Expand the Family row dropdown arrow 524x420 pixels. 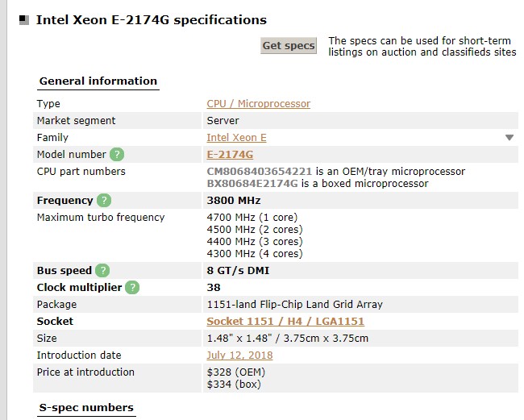[x=509, y=138]
